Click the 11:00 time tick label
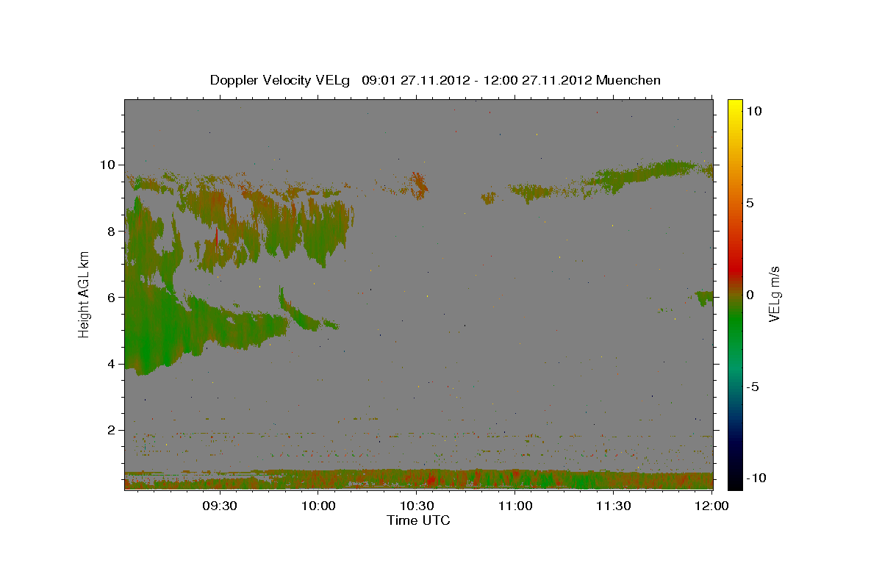 515,506
